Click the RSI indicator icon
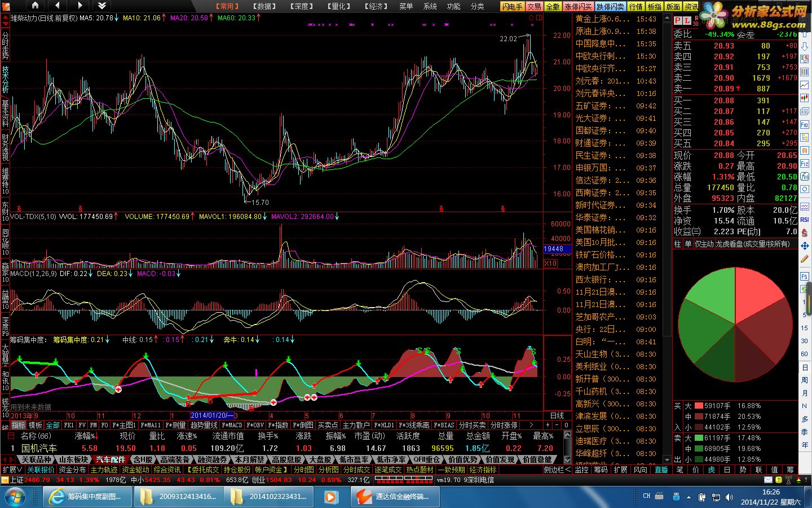Image resolution: width=812 pixels, height=508 pixels. click(x=805, y=220)
